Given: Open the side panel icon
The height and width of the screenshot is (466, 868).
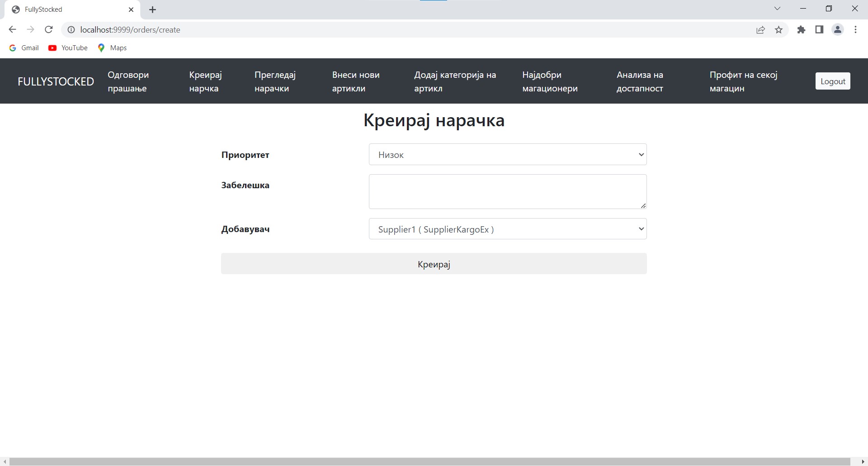Looking at the screenshot, I should tap(819, 30).
